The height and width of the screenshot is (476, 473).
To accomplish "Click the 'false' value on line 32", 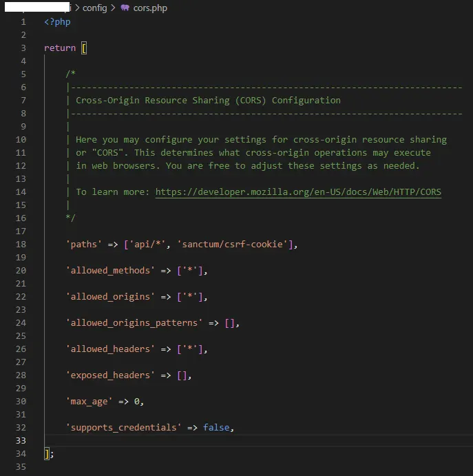I will point(216,427).
